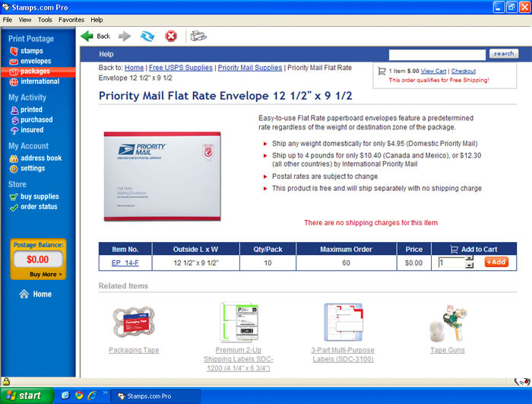The image size is (532, 404).
Task: Click the padlock icon in the status bar
Action: click(6, 382)
